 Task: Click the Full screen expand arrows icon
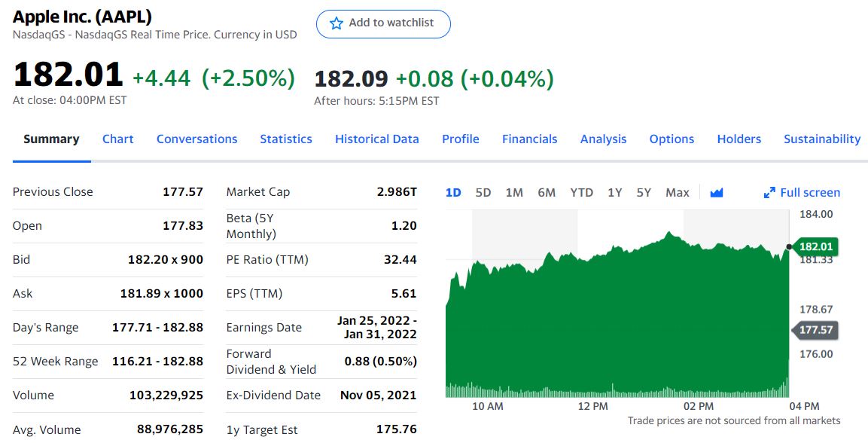click(769, 193)
